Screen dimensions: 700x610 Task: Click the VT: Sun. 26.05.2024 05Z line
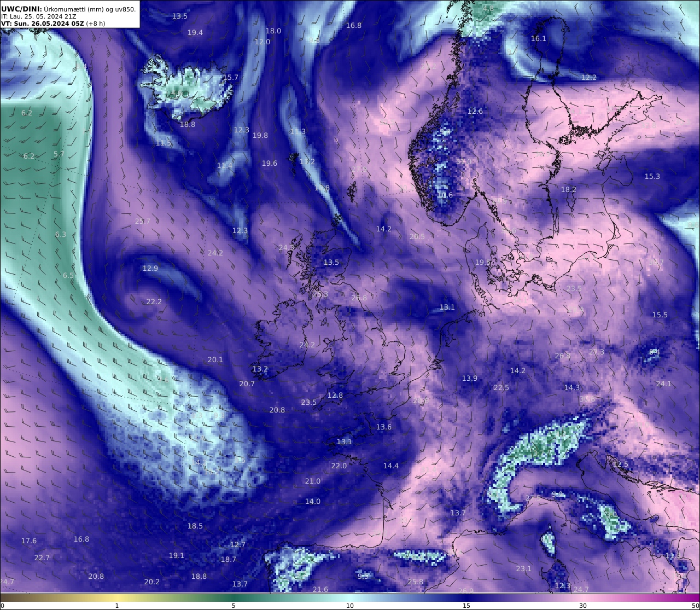54,24
